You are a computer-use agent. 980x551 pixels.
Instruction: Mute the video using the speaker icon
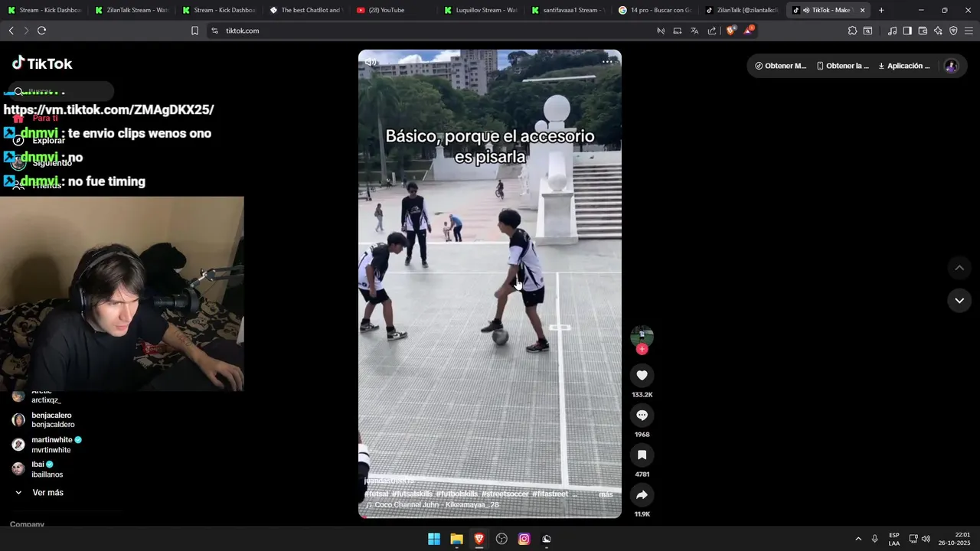tap(371, 62)
